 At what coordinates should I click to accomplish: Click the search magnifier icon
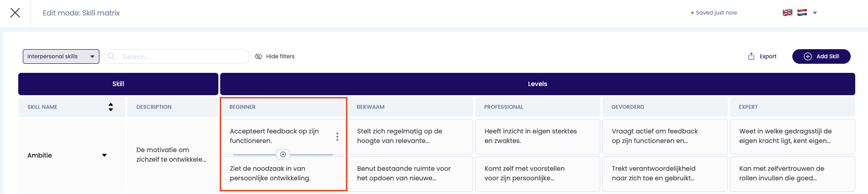point(112,56)
